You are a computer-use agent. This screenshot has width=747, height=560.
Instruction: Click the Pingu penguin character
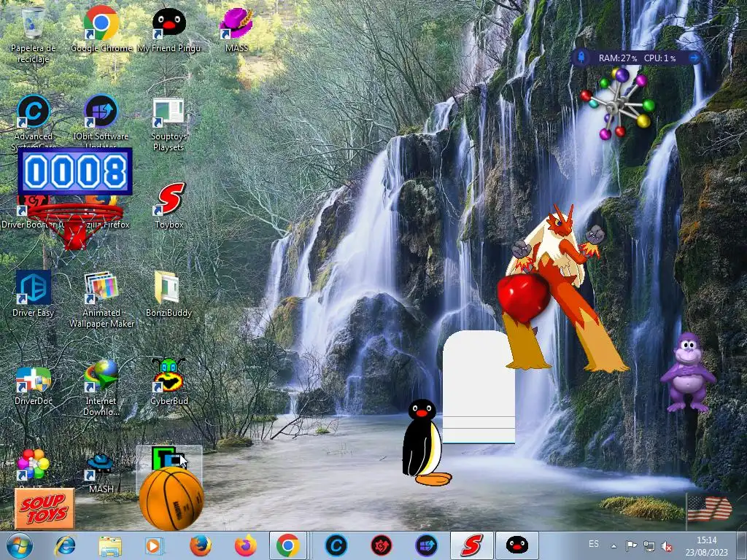pos(424,443)
